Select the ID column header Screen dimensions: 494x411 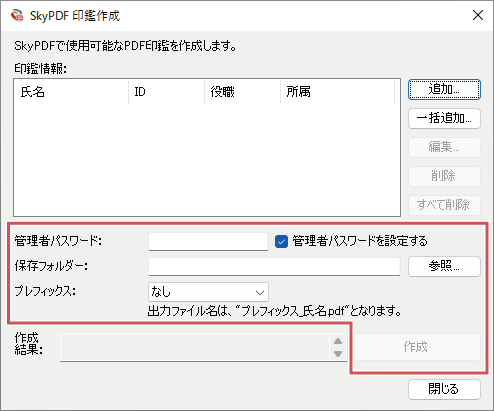point(166,92)
